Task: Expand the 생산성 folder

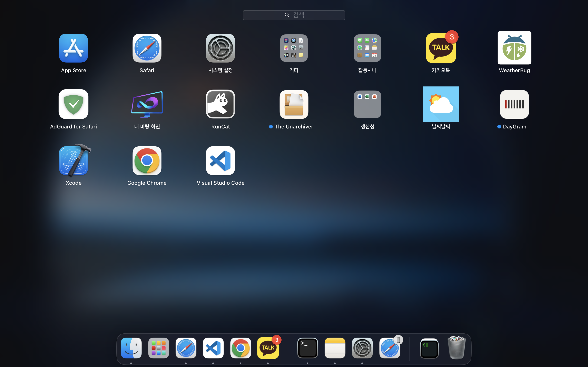Action: pos(367,104)
